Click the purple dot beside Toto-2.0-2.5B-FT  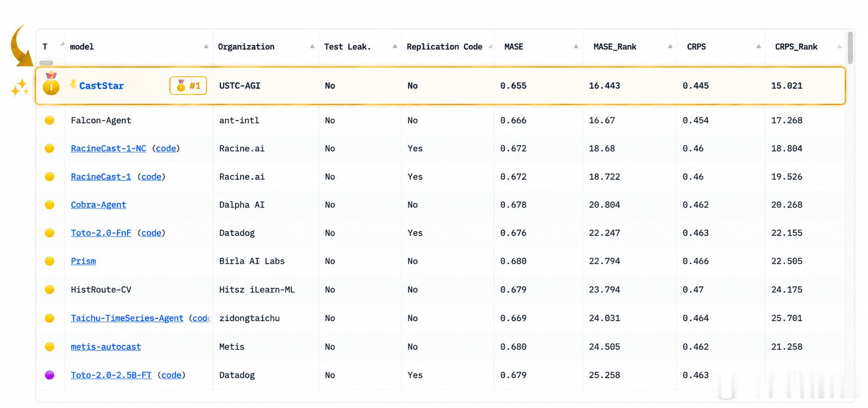(49, 375)
